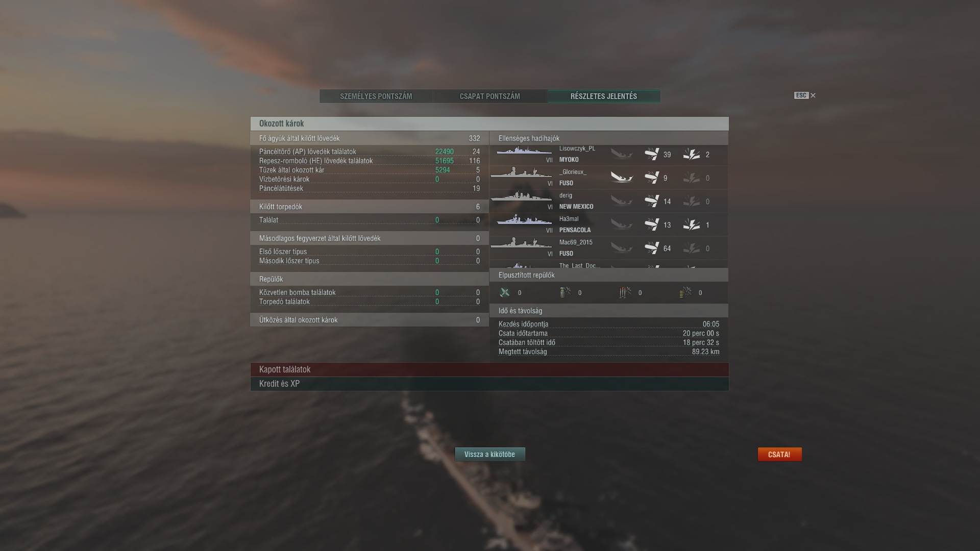Viewport: 980px width, 551px height.
Task: Switch to the Személyes pontszám tab
Action: point(376,96)
